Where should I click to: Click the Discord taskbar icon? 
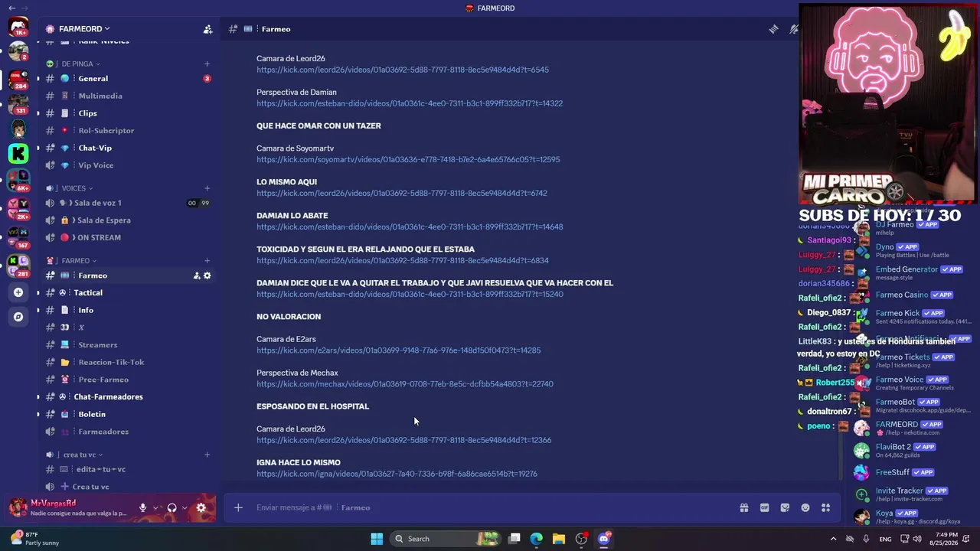(603, 539)
